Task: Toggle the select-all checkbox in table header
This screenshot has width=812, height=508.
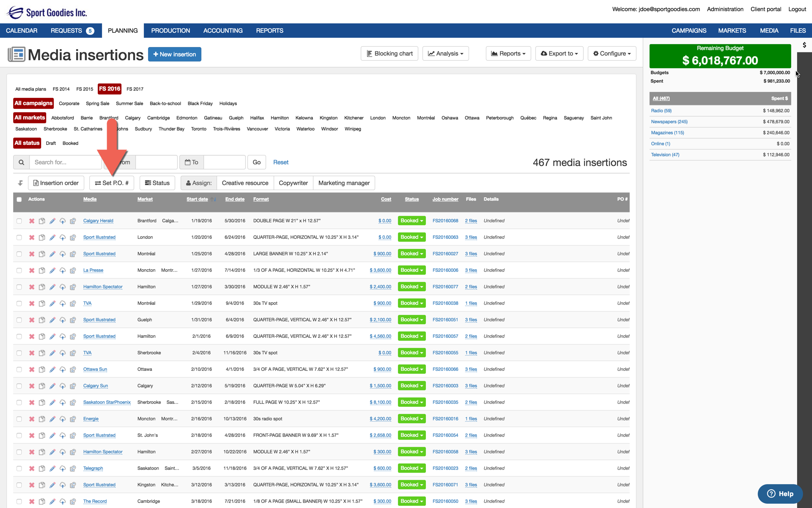Action: tap(19, 199)
